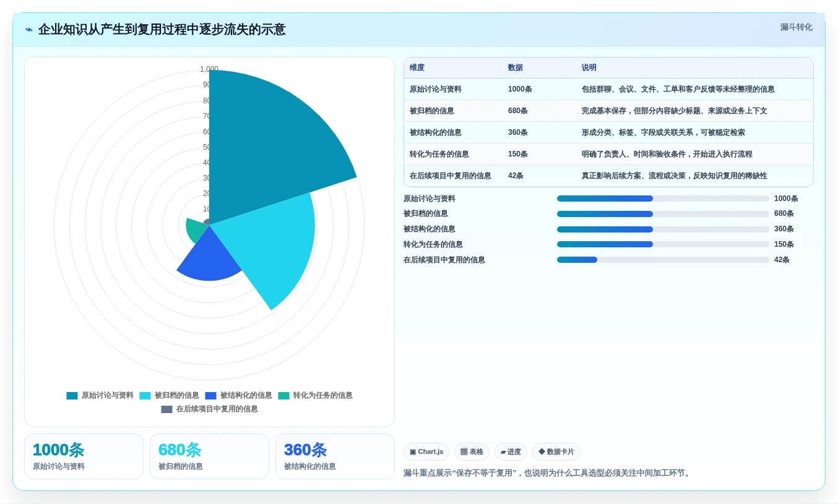Select the 转化为任务的信息 table row cell
838x504 pixels.
439,155
